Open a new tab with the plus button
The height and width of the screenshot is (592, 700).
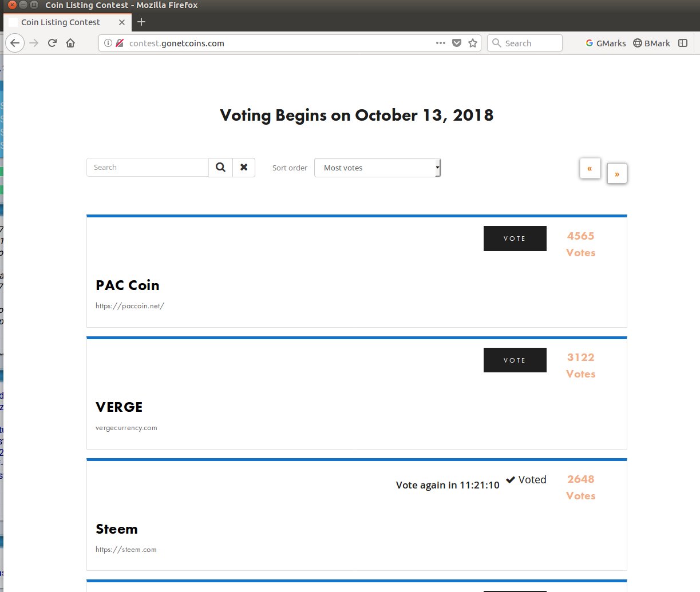(x=141, y=22)
